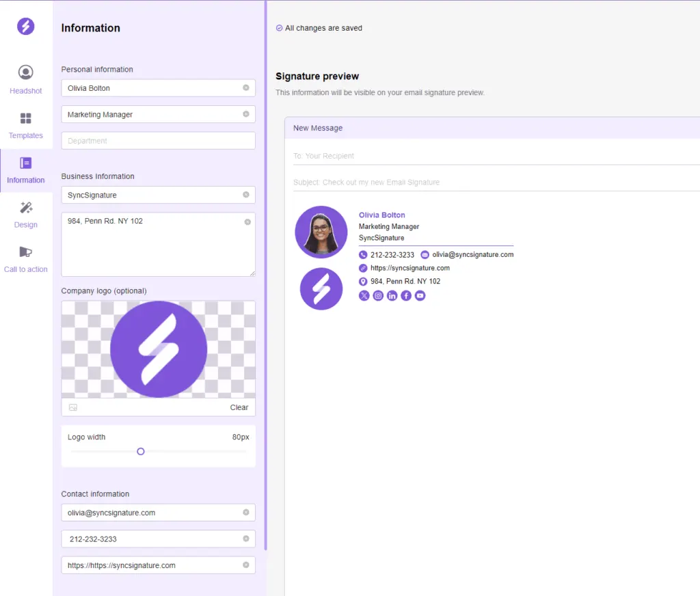Screen dimensions: 700x596
Task: Switch to the Information tab
Action: [25, 170]
